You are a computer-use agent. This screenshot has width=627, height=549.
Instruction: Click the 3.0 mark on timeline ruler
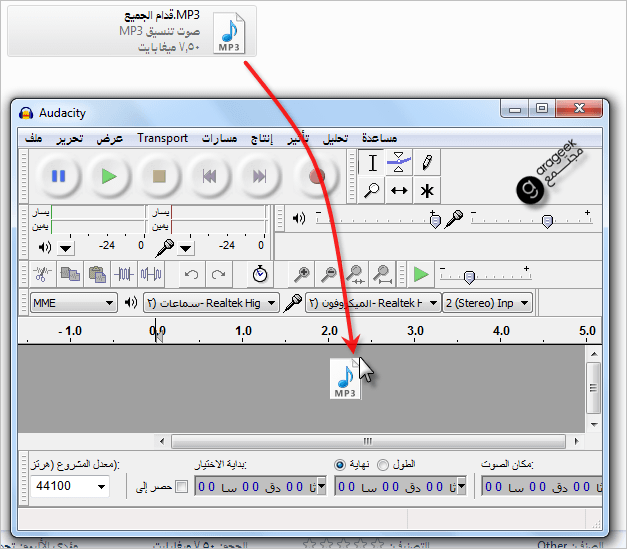pyautogui.click(x=415, y=331)
